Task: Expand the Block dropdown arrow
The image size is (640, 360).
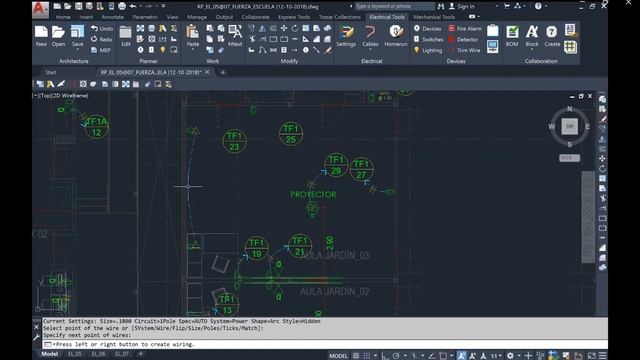Action: (x=532, y=50)
